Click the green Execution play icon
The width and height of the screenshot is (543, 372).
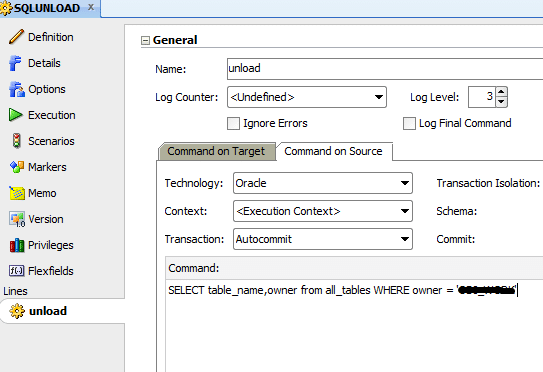click(x=16, y=115)
